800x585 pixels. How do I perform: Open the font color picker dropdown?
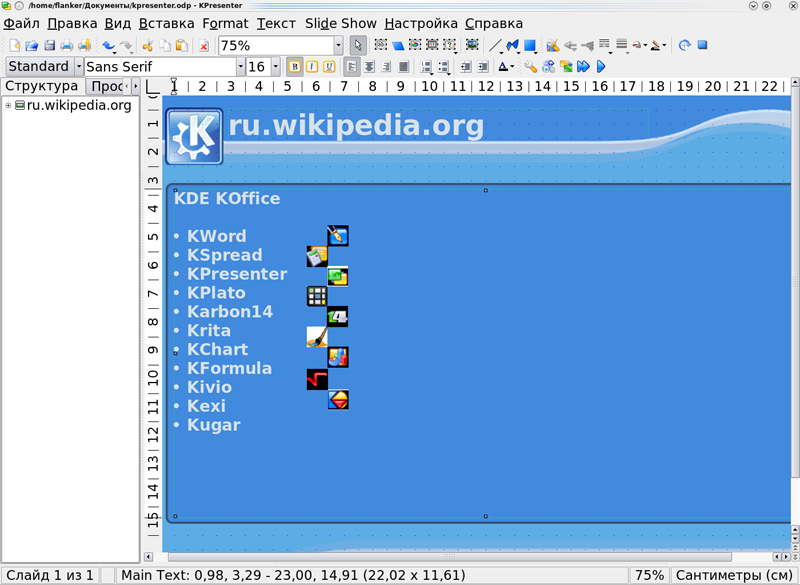pyautogui.click(x=512, y=67)
